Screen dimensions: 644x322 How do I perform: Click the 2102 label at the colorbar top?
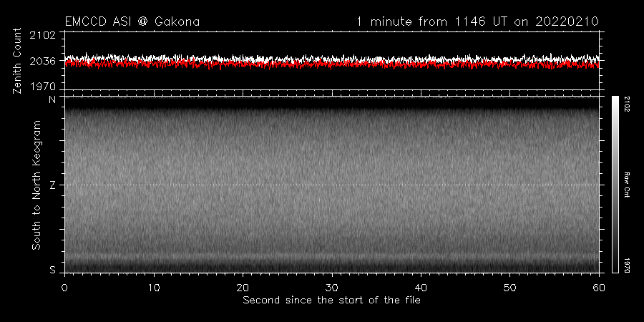628,104
